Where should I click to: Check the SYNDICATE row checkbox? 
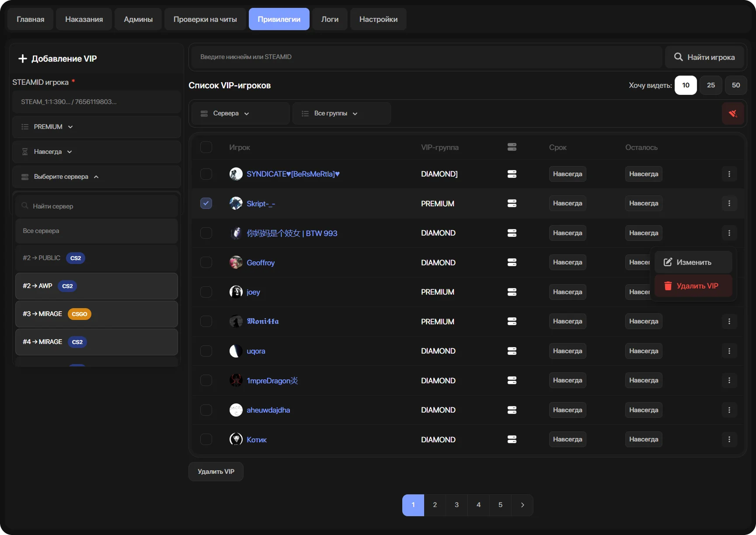click(206, 174)
